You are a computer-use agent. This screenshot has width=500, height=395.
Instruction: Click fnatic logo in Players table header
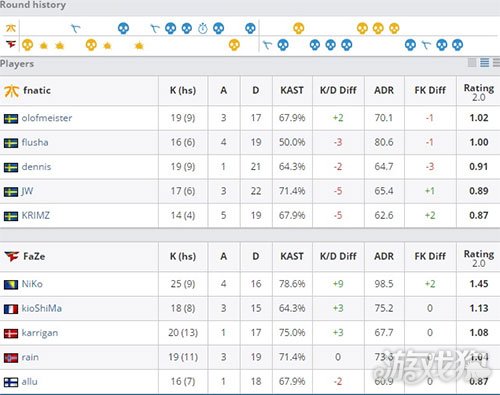(11, 91)
